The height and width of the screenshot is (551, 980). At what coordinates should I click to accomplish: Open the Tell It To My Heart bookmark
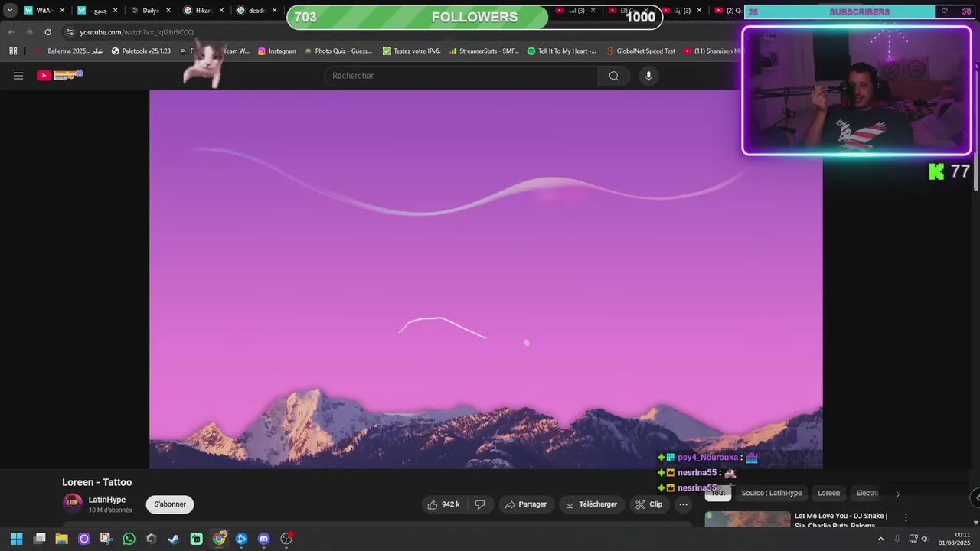(561, 51)
